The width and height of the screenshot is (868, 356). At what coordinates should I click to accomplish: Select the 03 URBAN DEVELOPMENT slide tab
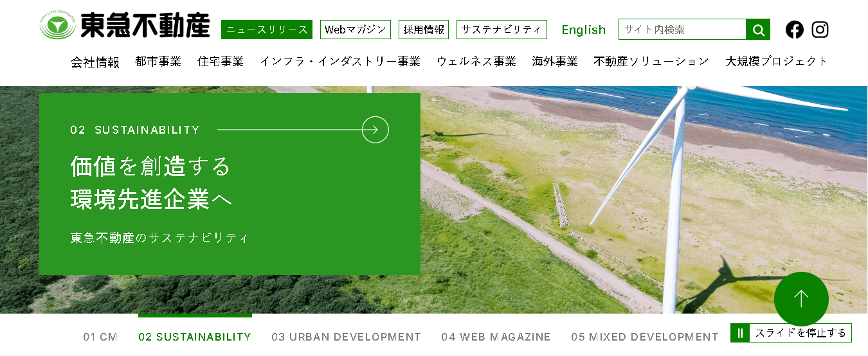coord(346,337)
